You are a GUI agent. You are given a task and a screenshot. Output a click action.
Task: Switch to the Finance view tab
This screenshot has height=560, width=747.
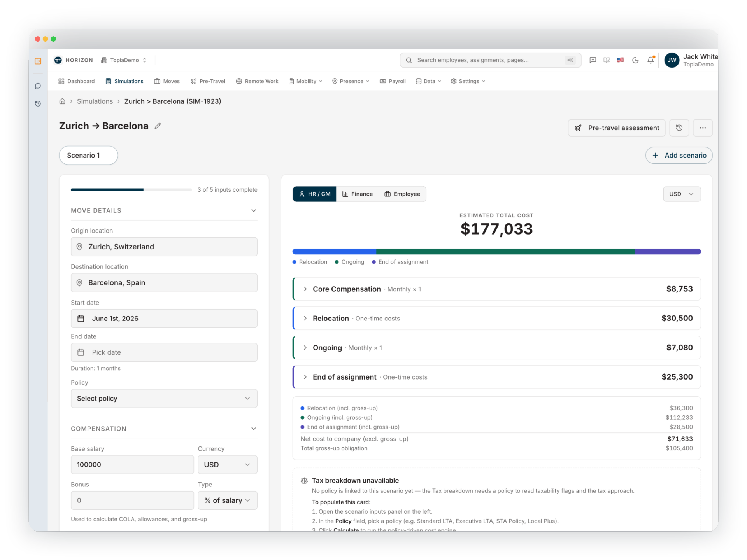coord(358,194)
